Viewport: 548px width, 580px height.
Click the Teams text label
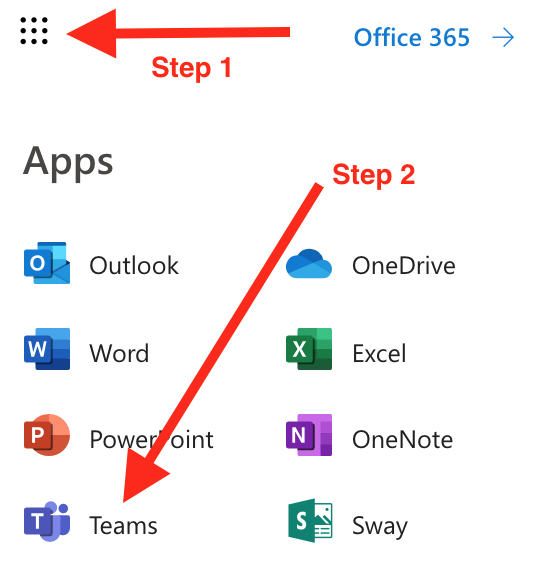[123, 525]
